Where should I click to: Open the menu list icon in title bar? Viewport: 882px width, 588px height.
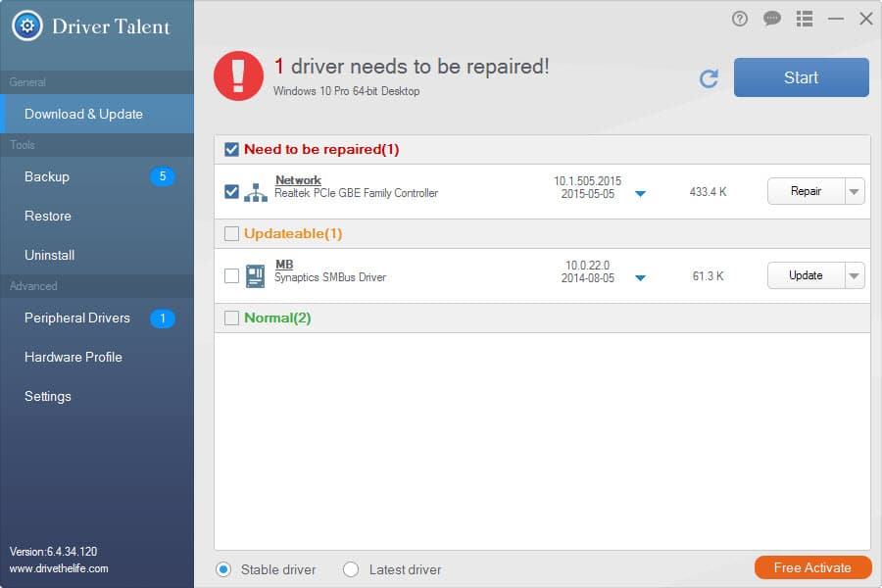coord(805,19)
